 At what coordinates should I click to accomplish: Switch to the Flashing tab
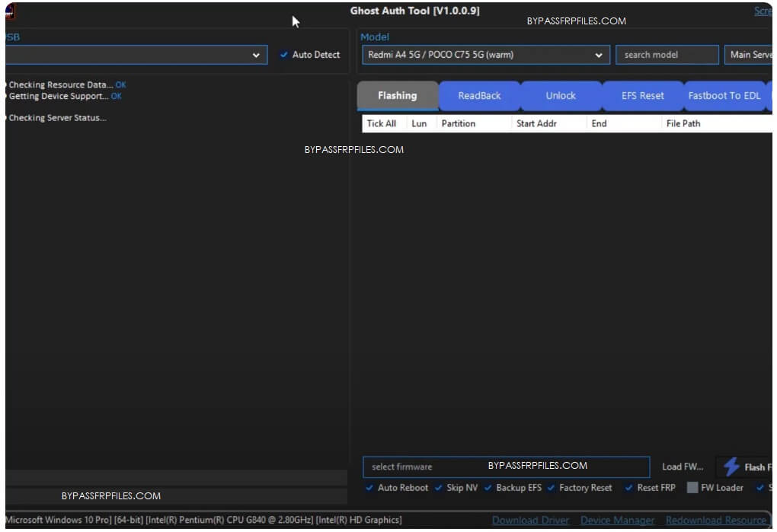click(x=398, y=95)
